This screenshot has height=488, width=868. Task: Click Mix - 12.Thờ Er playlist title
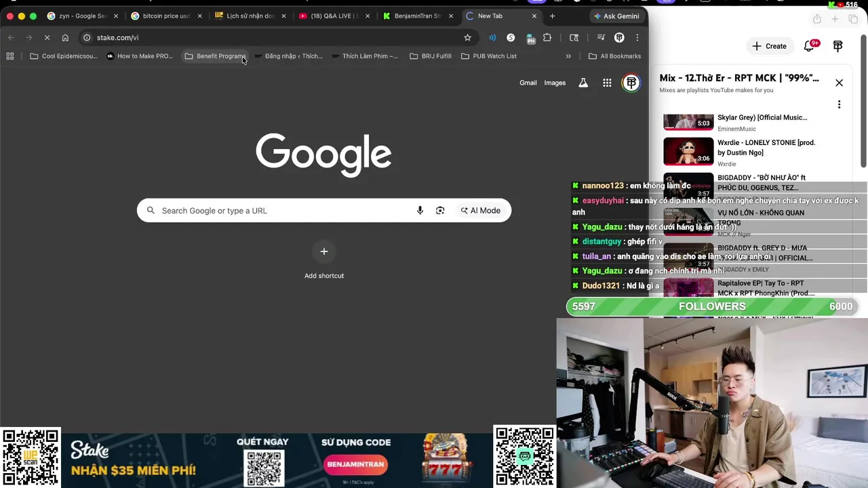739,78
